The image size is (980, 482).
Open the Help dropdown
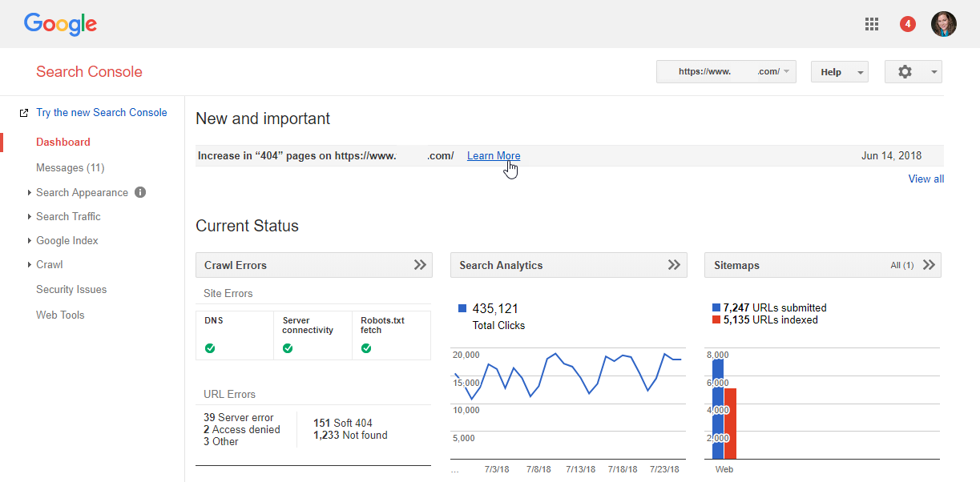pos(840,71)
